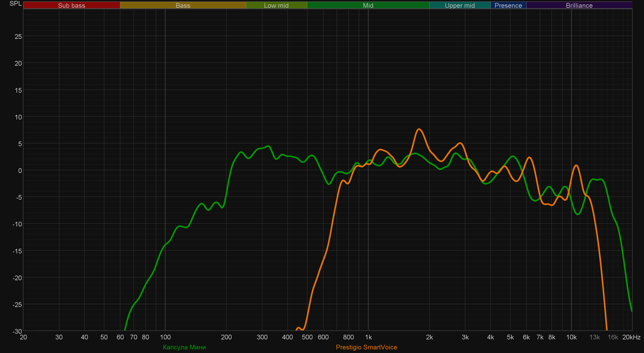Click the Presence band header
Viewport: 644px width, 353px height.
tap(508, 5)
